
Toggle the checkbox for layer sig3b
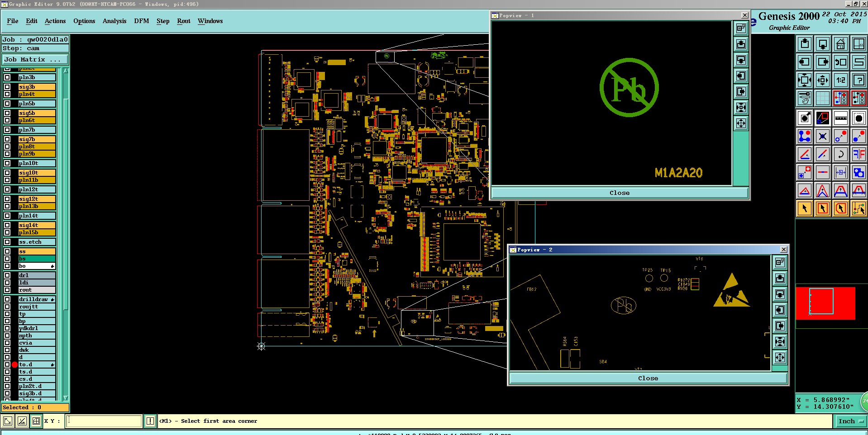coord(7,87)
